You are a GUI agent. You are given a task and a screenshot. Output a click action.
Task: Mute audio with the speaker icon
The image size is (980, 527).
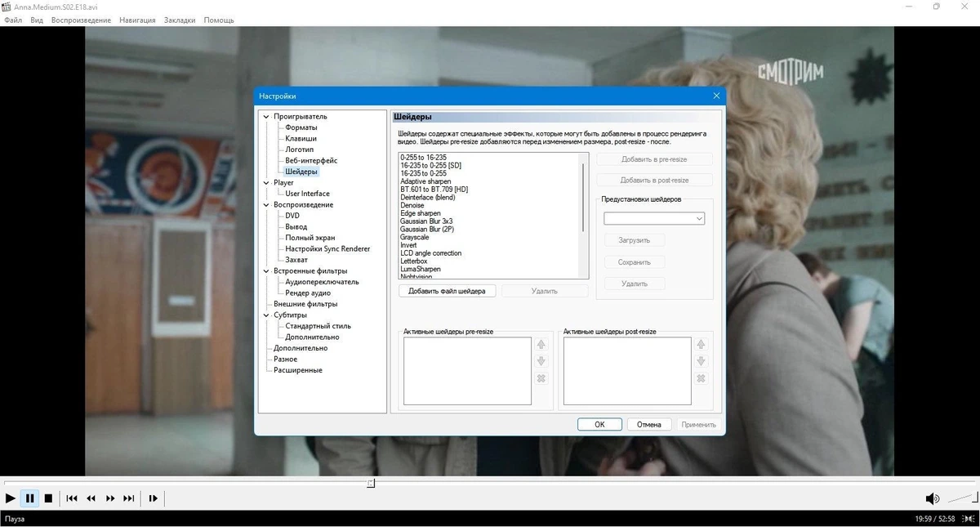(x=932, y=498)
